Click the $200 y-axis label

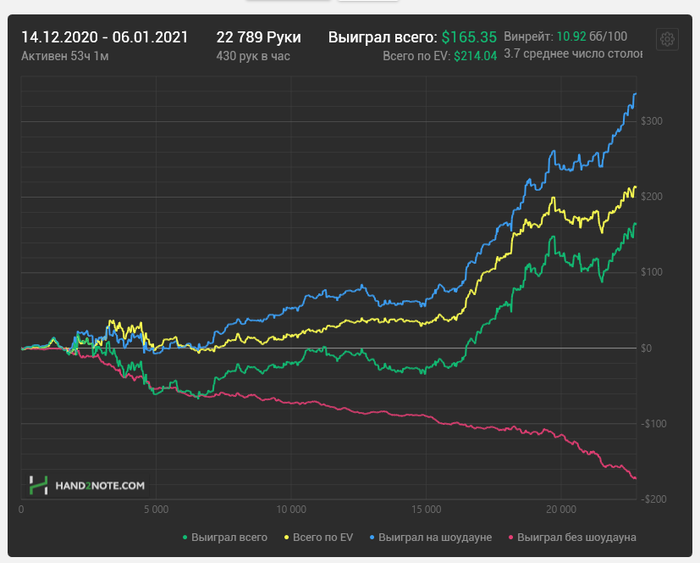651,196
